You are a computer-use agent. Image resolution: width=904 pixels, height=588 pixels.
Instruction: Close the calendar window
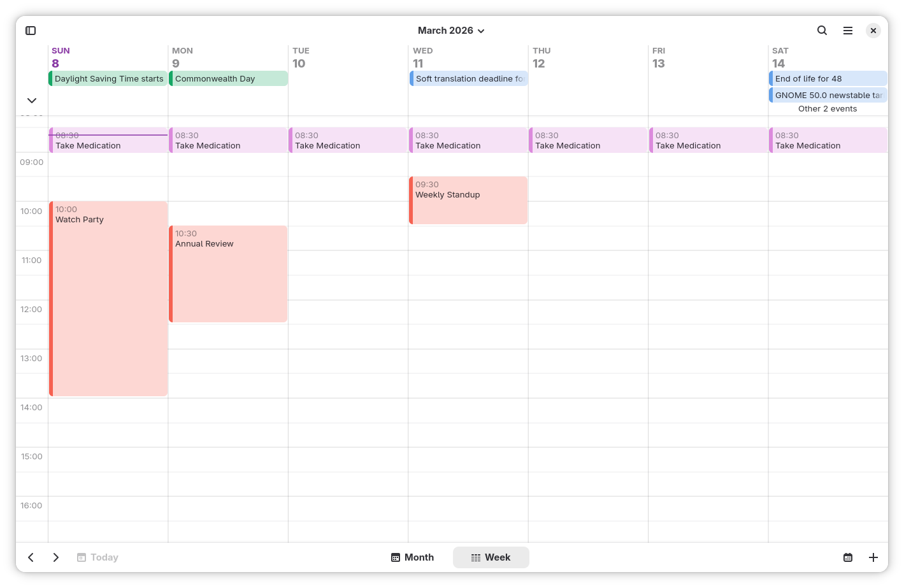tap(873, 31)
